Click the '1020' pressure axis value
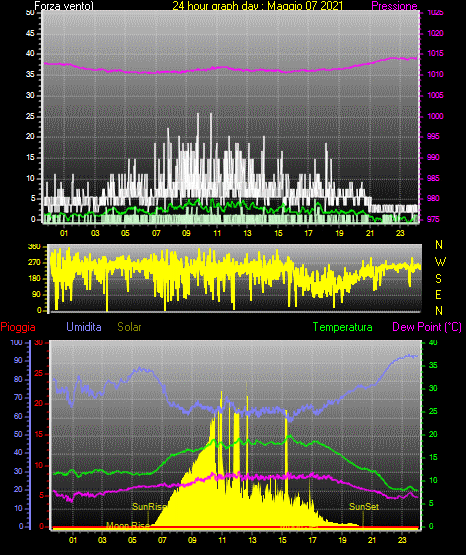 (x=435, y=33)
